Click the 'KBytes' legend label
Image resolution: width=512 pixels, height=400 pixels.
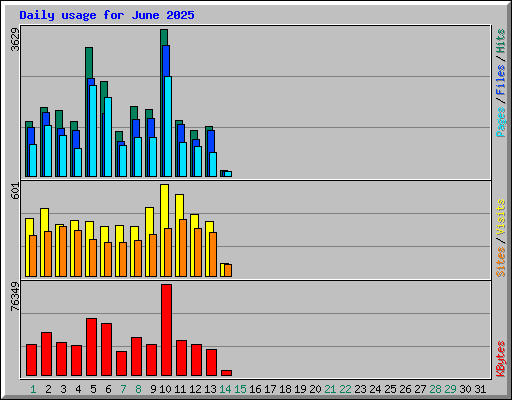(500, 359)
